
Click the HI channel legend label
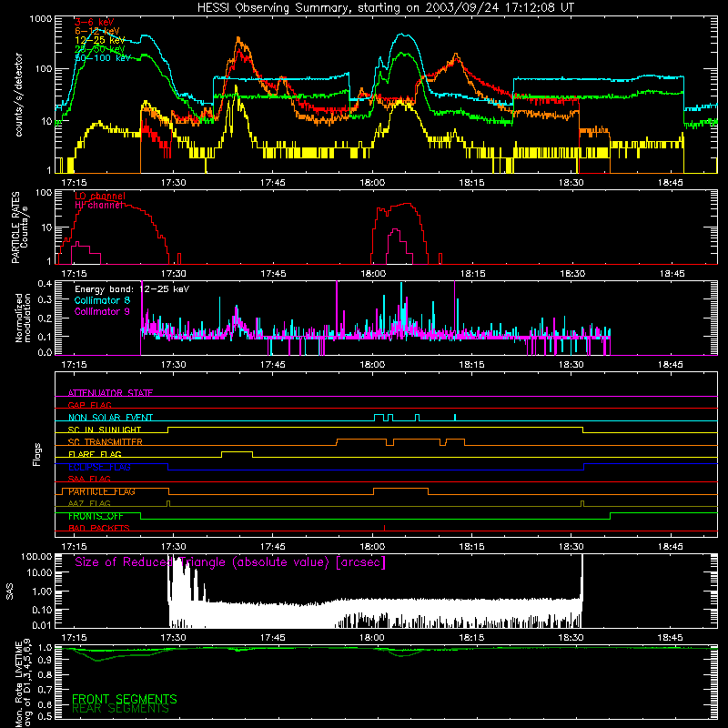pos(99,205)
